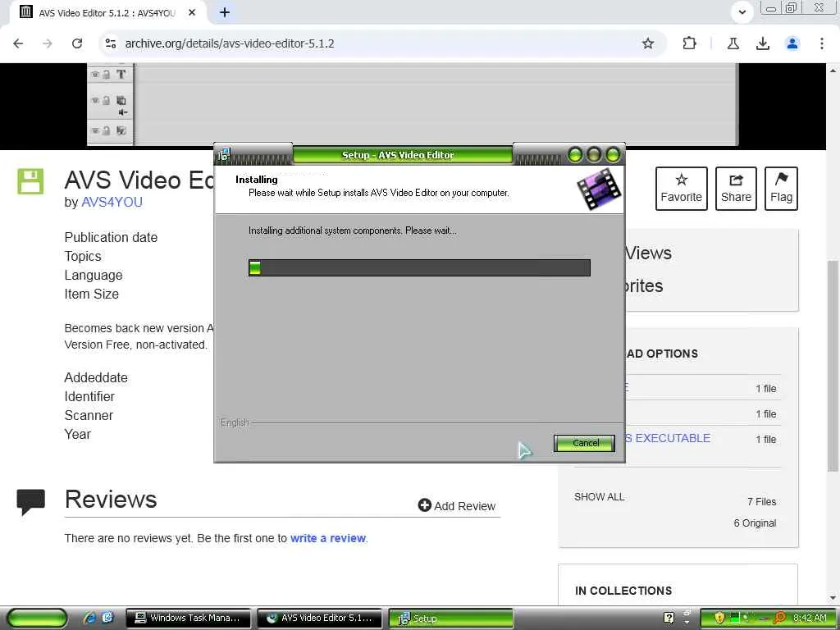Click the Topics metadata label

pos(83,256)
